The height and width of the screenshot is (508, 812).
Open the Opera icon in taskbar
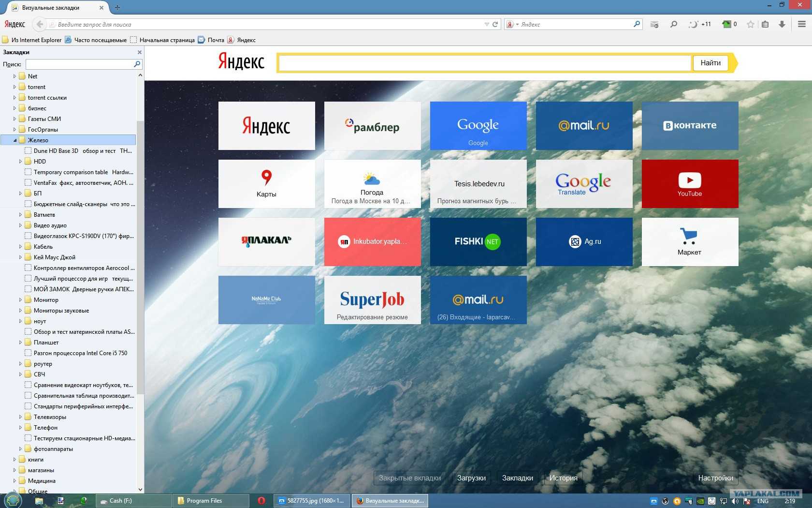pyautogui.click(x=261, y=501)
